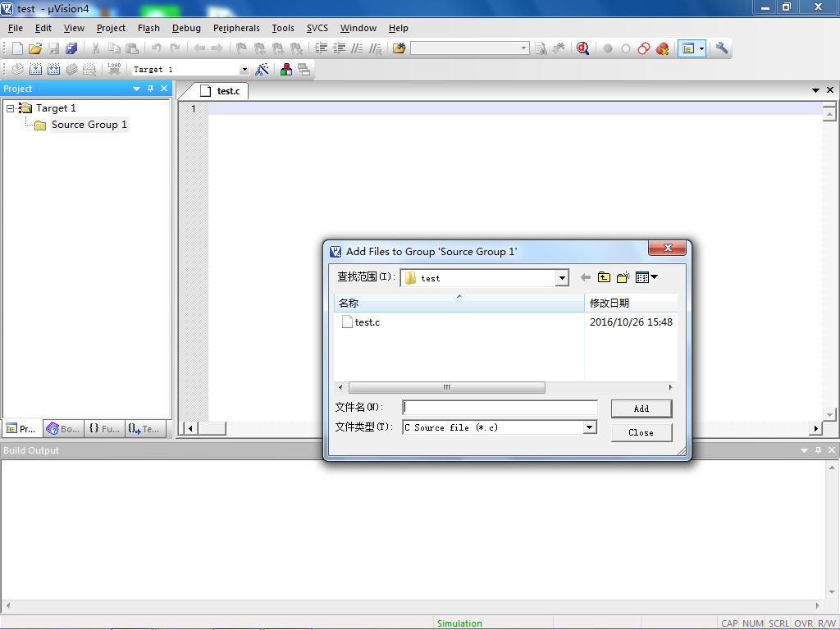Click the Navigate Forward arrow icon

217,48
